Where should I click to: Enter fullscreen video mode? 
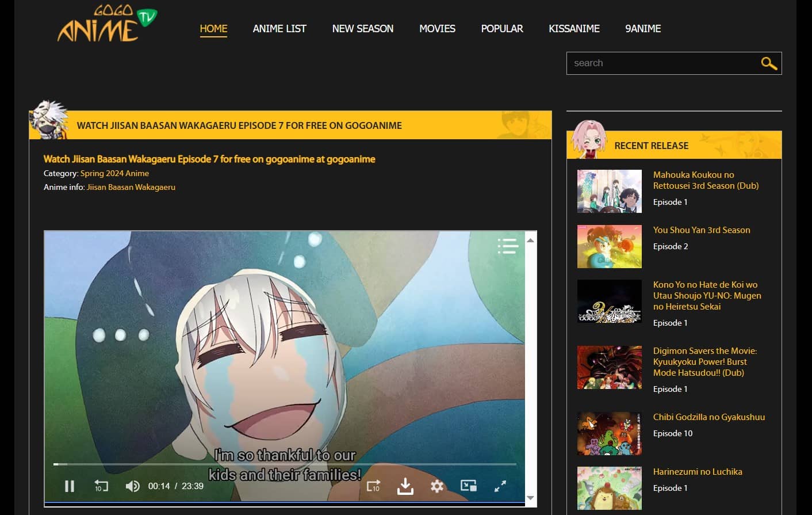(x=500, y=486)
